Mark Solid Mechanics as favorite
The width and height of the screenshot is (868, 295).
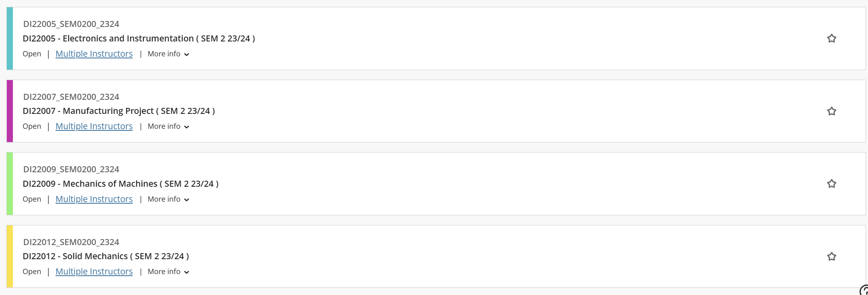[x=831, y=256]
